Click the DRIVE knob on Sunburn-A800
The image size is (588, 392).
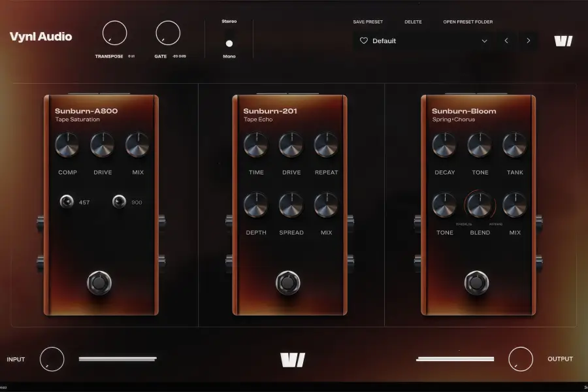pos(103,145)
